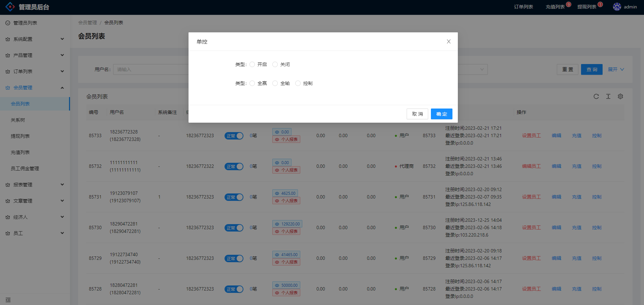Click the refresh icon above the member table
The image size is (644, 305).
point(596,96)
